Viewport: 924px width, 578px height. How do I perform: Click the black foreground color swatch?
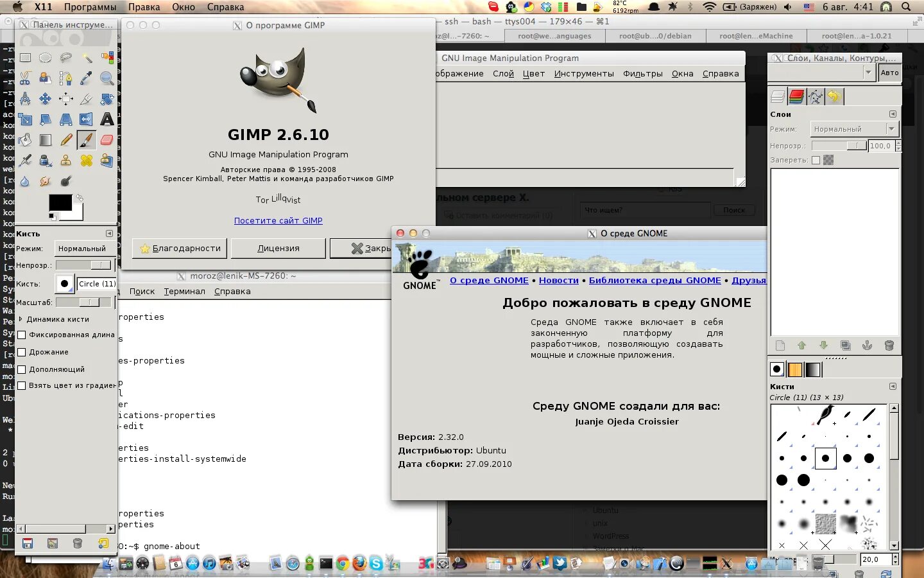(60, 202)
